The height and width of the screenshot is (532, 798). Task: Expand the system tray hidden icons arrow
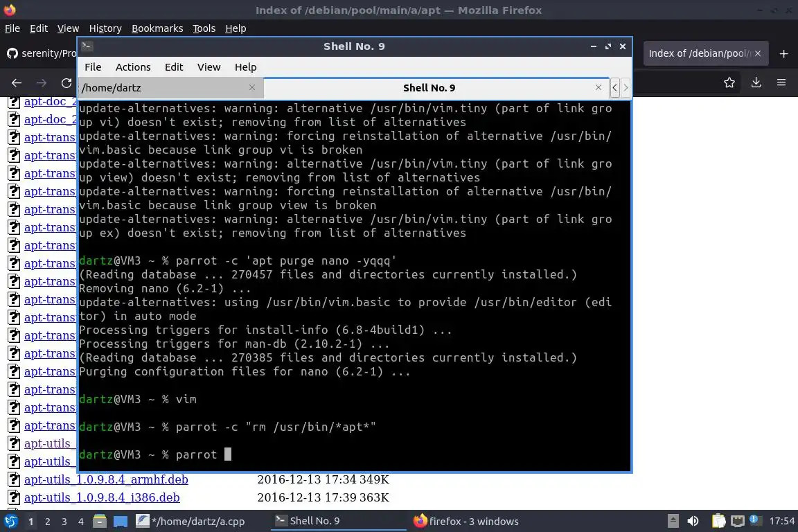(x=673, y=522)
